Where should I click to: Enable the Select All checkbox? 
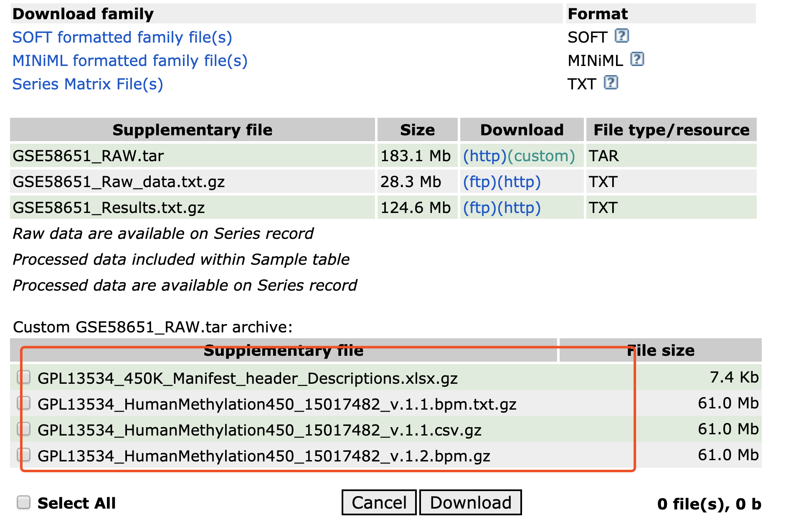point(24,502)
